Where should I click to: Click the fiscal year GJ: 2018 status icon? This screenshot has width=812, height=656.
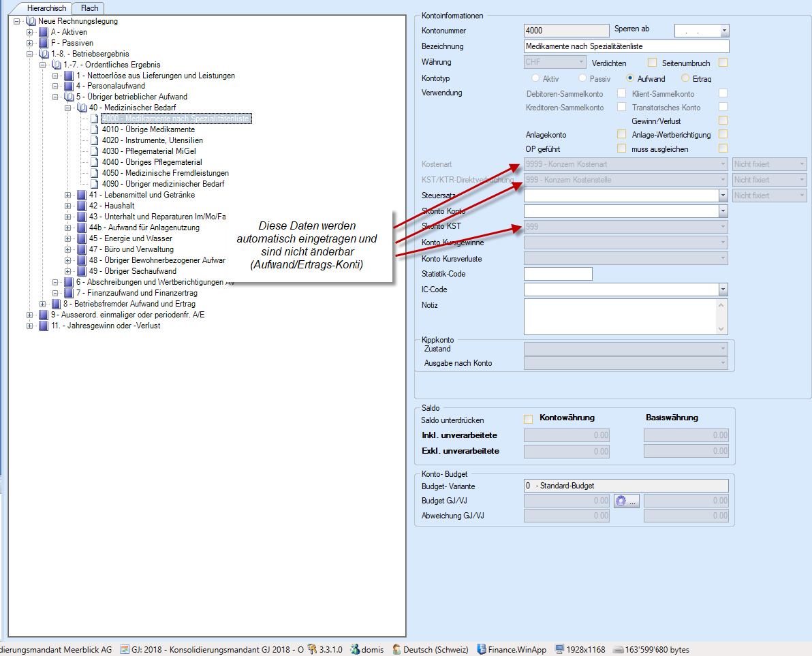pos(125,649)
